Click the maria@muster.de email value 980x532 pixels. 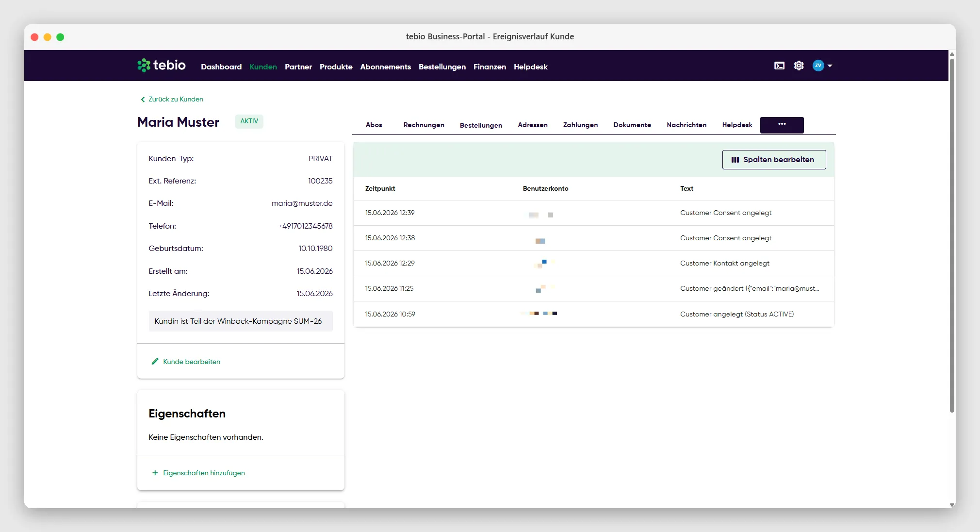[x=302, y=203]
